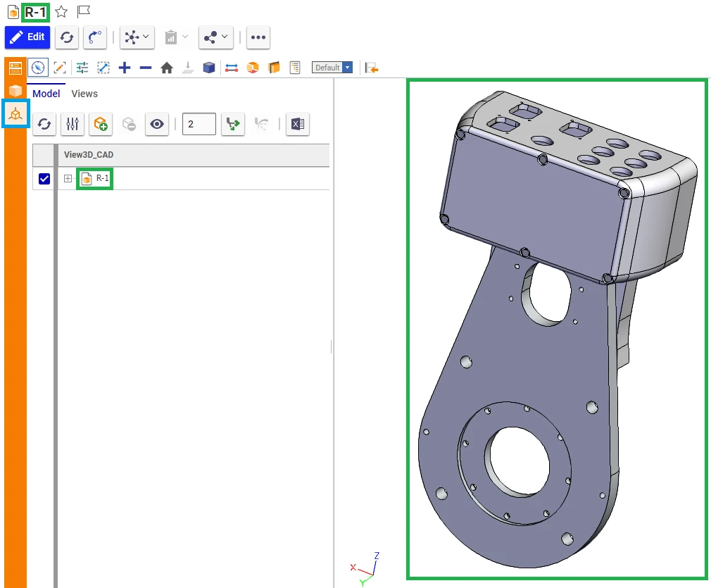Expand the R-1 tree node
The image size is (711, 588).
[68, 179]
